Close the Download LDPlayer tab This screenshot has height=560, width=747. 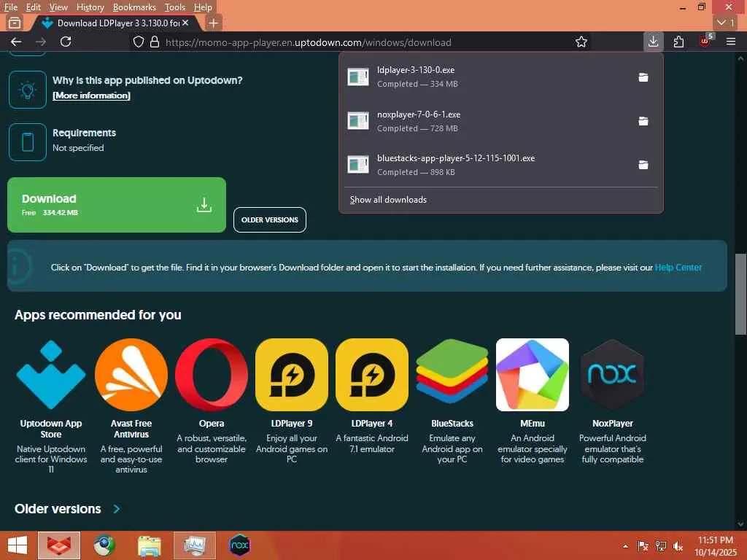pyautogui.click(x=185, y=23)
